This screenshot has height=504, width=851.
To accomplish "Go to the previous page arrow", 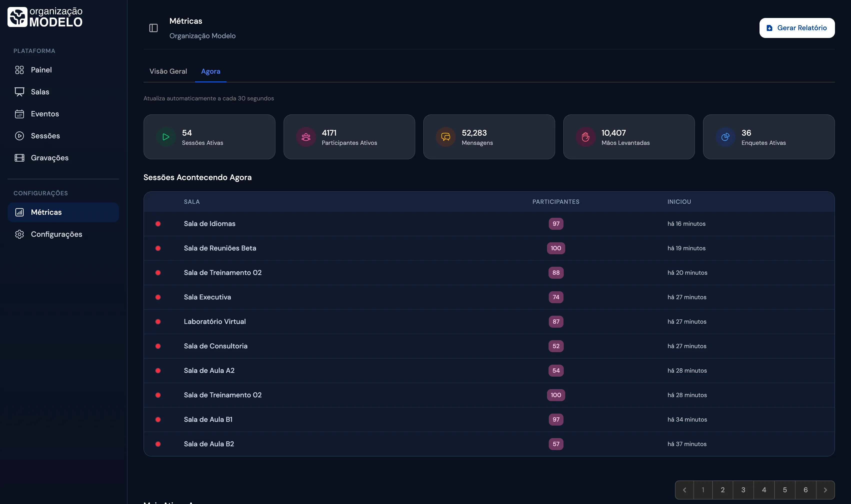I will click(684, 490).
